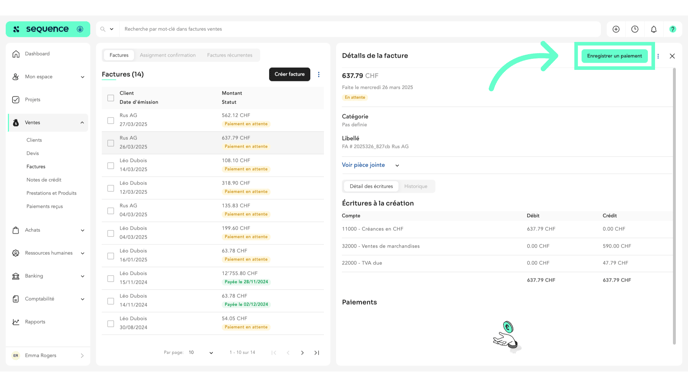This screenshot has height=387, width=688.
Task: Open Paiements reçus in sidebar
Action: (45, 206)
